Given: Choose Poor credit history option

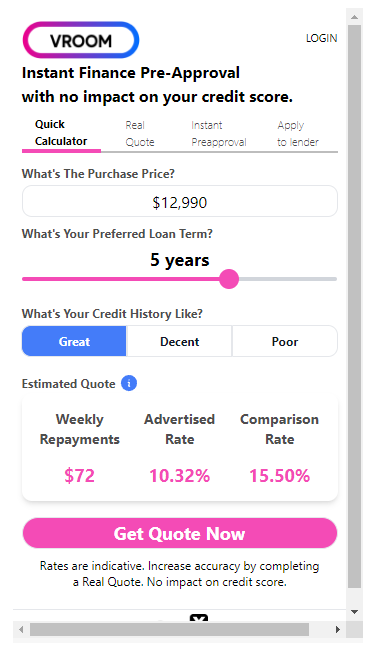Looking at the screenshot, I should [x=285, y=341].
